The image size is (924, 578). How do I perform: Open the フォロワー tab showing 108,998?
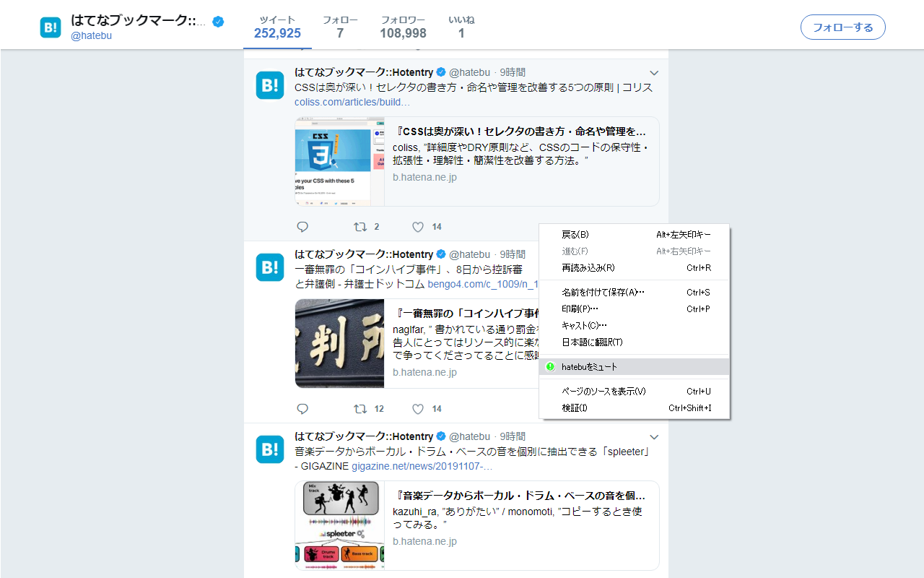point(403,27)
